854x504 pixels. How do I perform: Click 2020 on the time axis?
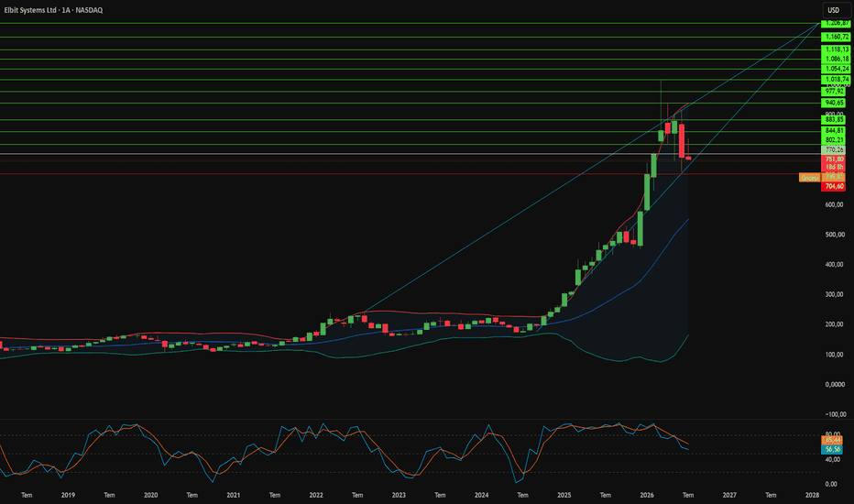tap(150, 495)
